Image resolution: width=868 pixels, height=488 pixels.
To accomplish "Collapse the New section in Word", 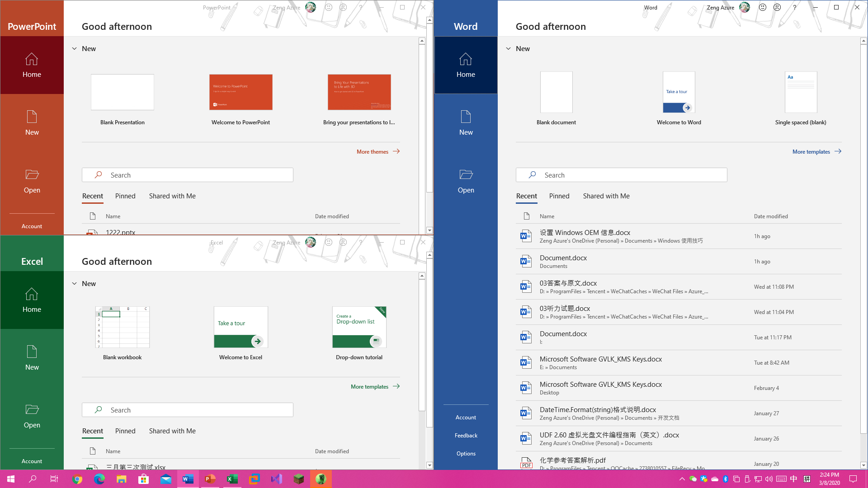I will [x=509, y=49].
